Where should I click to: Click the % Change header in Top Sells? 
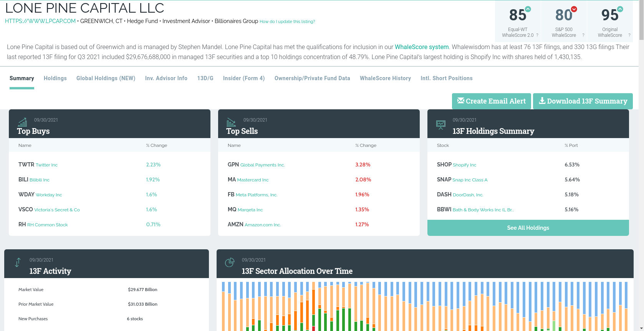point(366,145)
